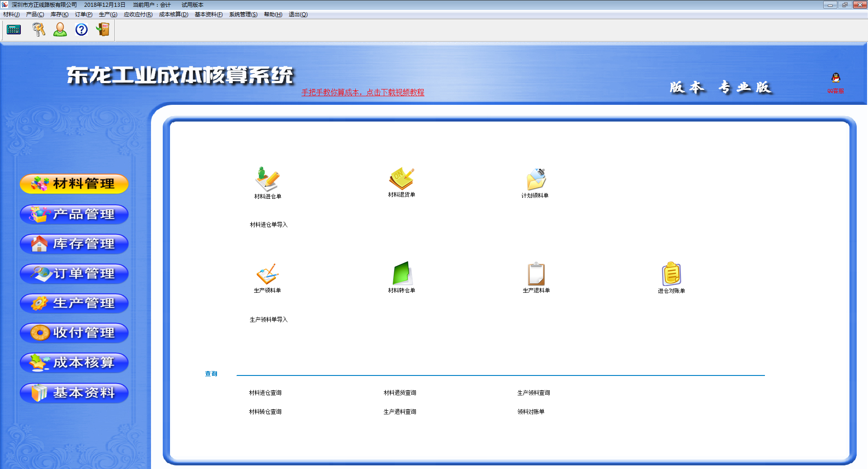Click the calculator toolbar icon
The width and height of the screenshot is (868, 469).
pos(14,30)
